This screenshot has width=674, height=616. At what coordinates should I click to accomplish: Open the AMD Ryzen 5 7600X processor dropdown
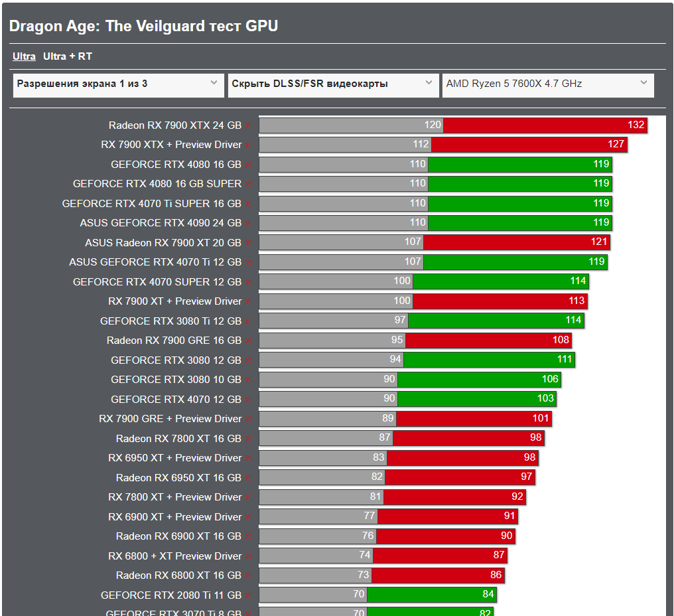coord(547,84)
